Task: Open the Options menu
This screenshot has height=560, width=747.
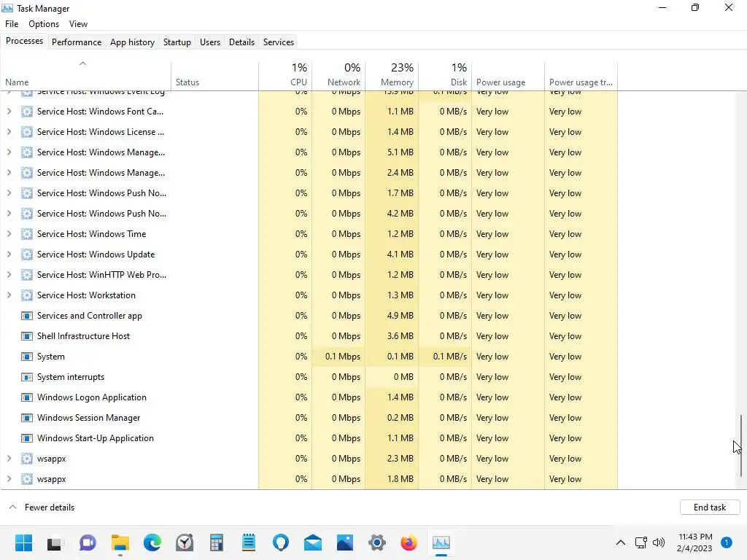Action: point(44,24)
